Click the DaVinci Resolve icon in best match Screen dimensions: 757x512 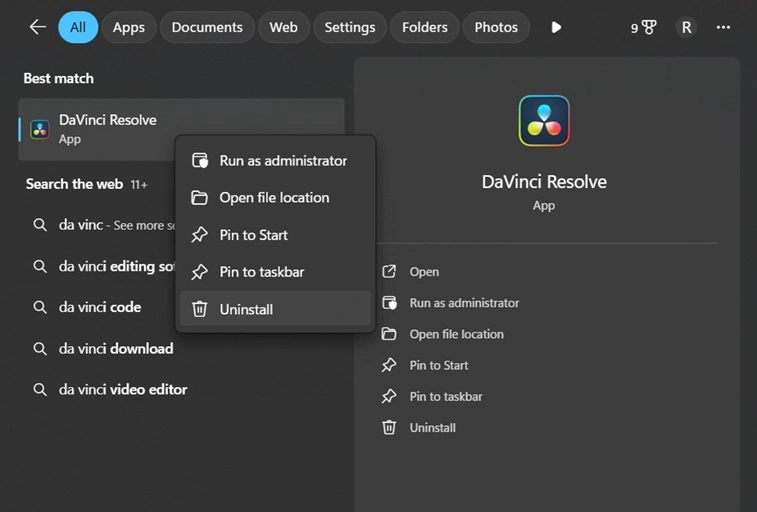tap(40, 129)
